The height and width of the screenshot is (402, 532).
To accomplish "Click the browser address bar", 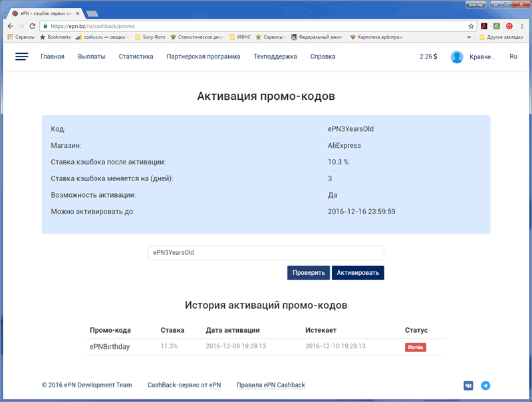I will point(253,26).
